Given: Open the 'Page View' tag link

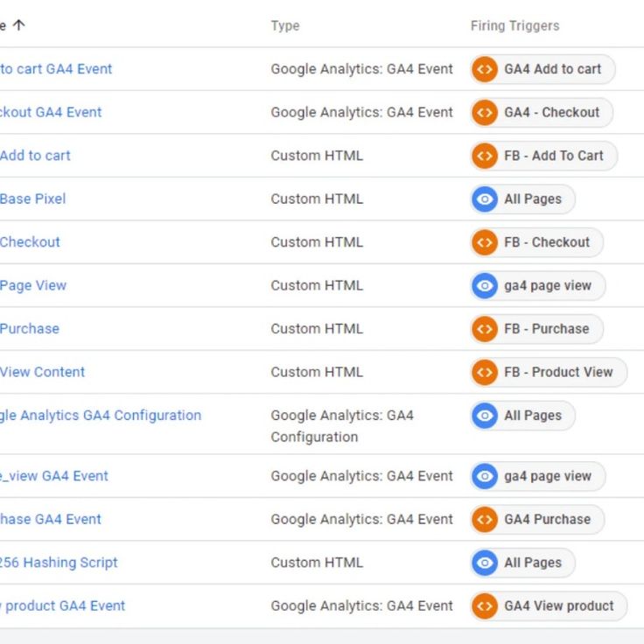Looking at the screenshot, I should (33, 285).
